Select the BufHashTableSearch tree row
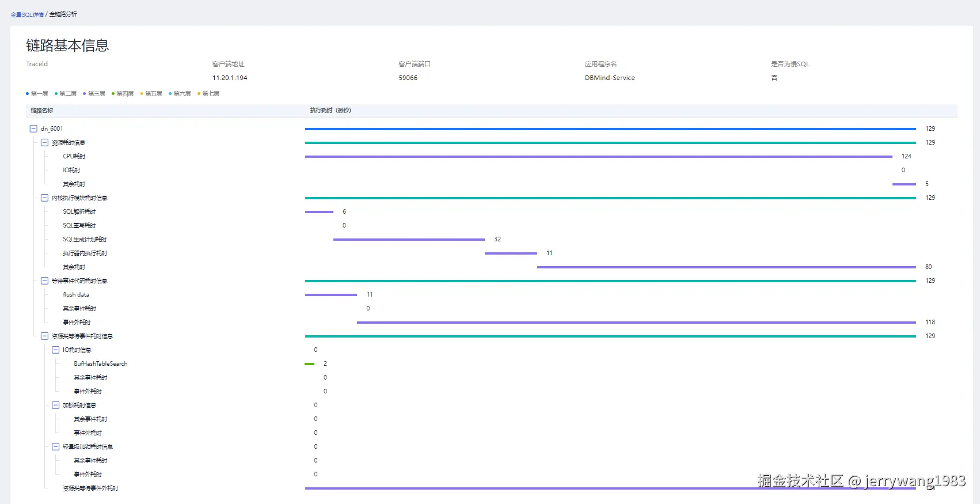Screen dimensions: 980x504 (x=101, y=364)
